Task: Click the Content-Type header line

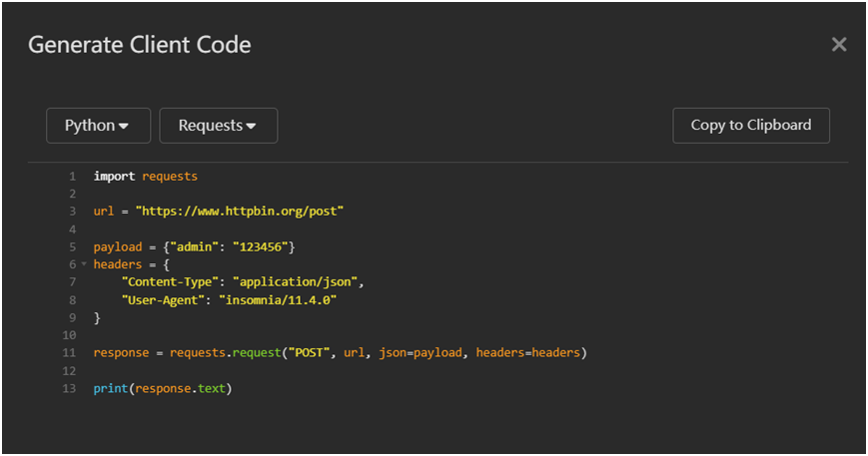Action: (243, 282)
